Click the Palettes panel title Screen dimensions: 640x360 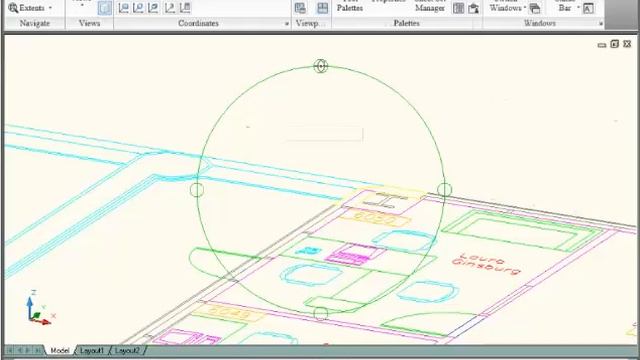(407, 23)
